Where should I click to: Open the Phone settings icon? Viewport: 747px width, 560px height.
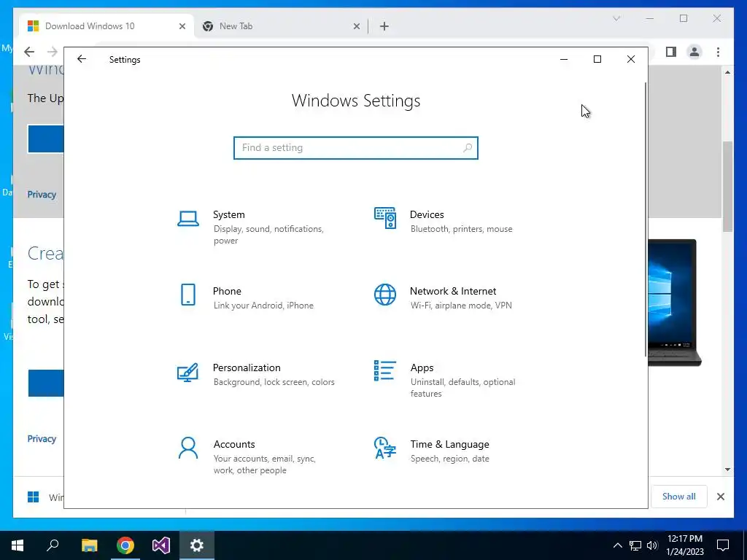(188, 295)
